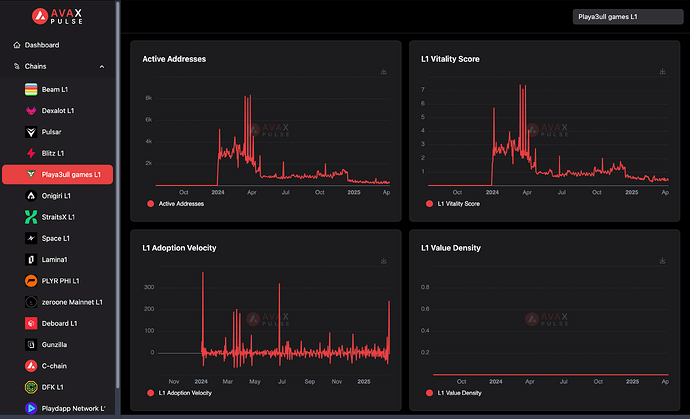The width and height of the screenshot is (690, 419).
Task: Download the L1 Vitality Score chart
Action: click(663, 72)
